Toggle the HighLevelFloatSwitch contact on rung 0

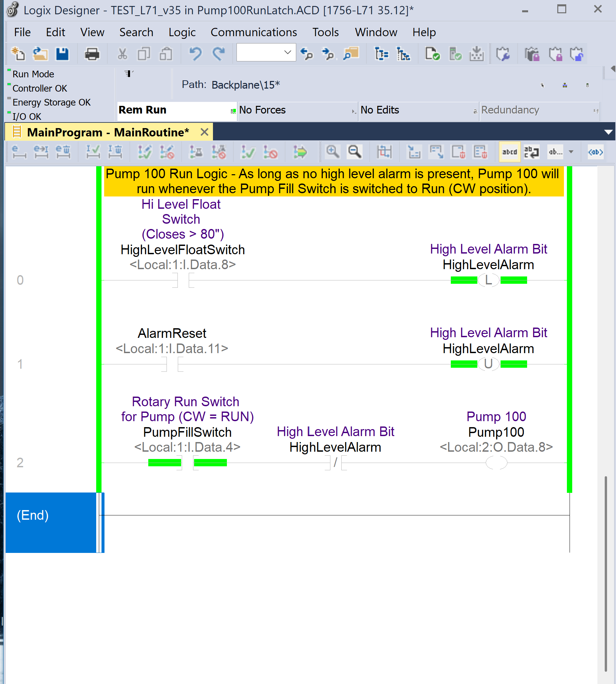(183, 280)
